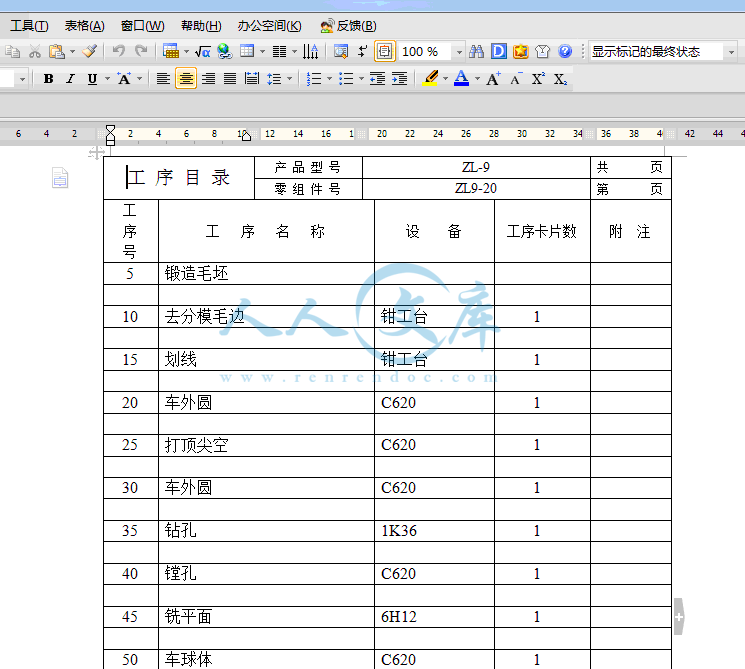Toggle superscript X² formatting
Screen dimensions: 745x669
(538, 78)
